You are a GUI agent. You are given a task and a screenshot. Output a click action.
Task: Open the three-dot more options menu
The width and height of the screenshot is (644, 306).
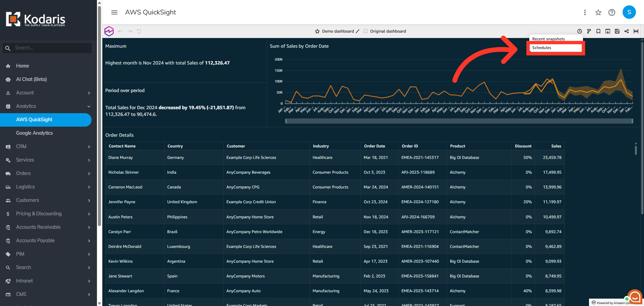(x=585, y=12)
